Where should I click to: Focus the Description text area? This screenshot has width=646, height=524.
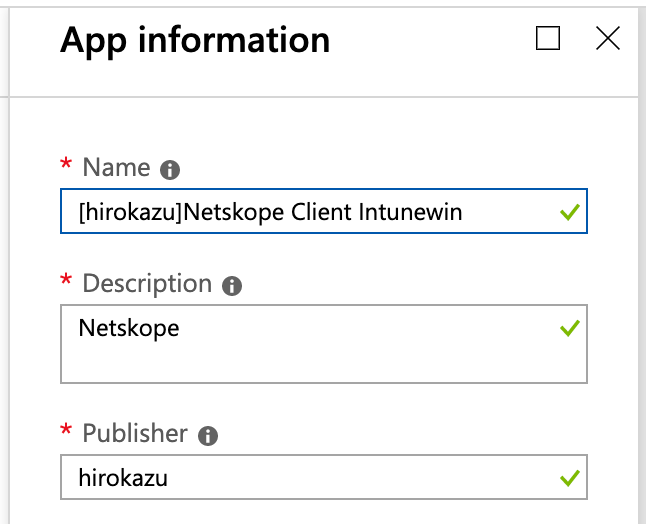click(324, 344)
